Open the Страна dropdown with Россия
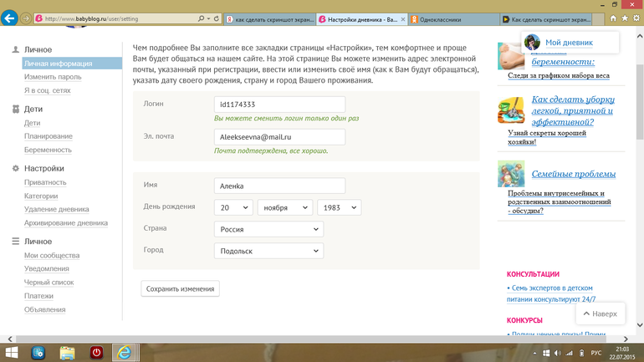644x362 pixels. pos(268,229)
